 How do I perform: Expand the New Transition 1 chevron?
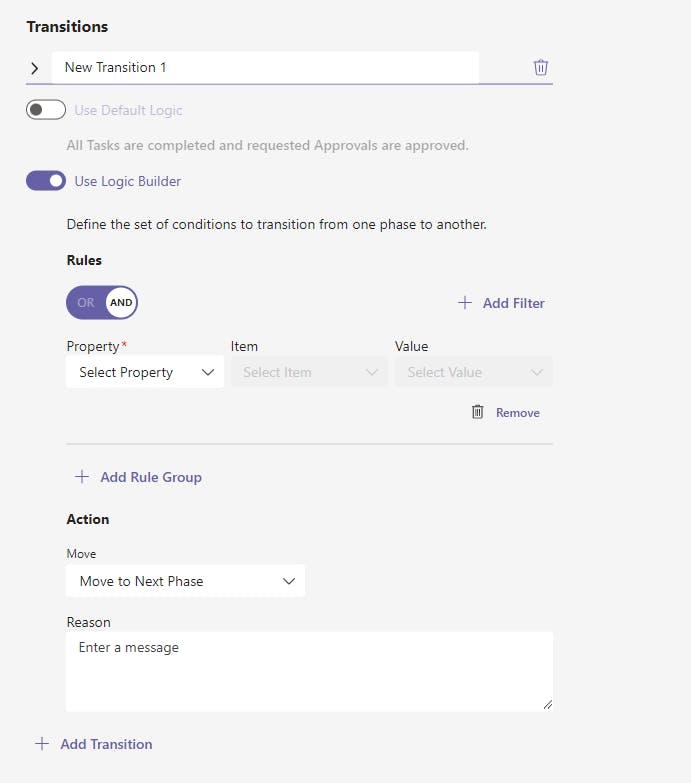pyautogui.click(x=35, y=68)
